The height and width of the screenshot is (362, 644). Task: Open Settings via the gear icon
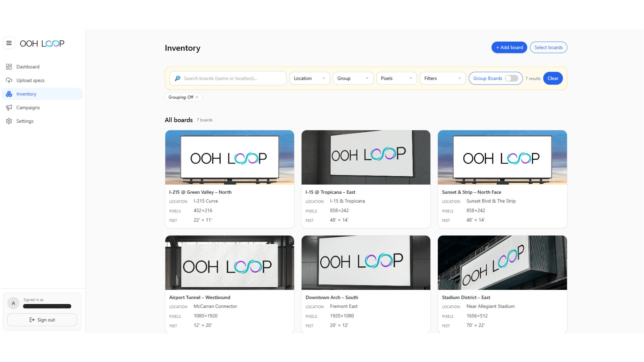pyautogui.click(x=9, y=121)
